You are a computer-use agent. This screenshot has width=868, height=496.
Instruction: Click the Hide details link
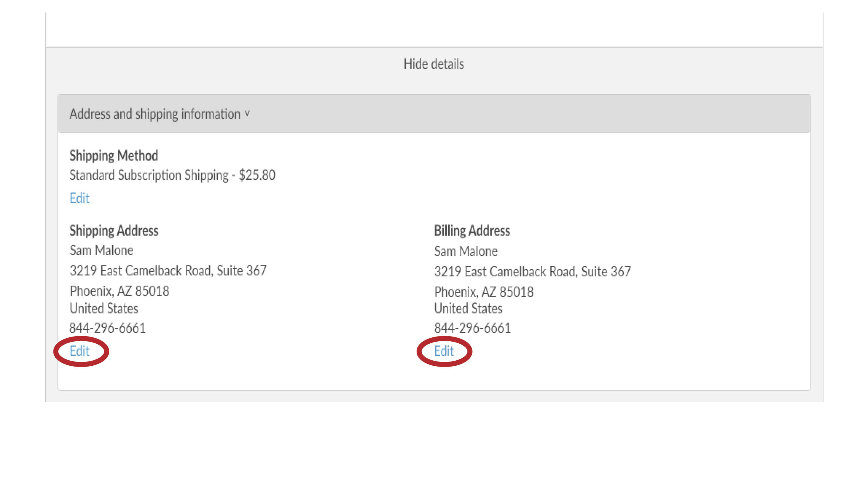click(433, 64)
